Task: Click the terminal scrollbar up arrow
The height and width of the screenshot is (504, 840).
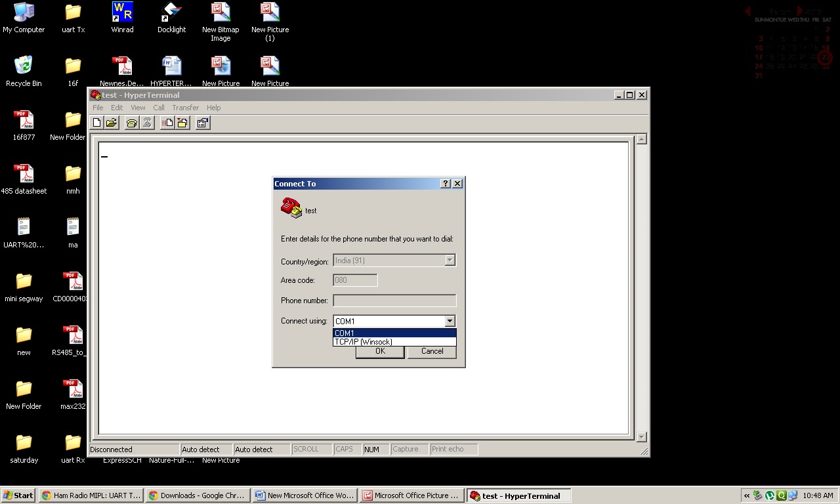Action: pos(641,139)
